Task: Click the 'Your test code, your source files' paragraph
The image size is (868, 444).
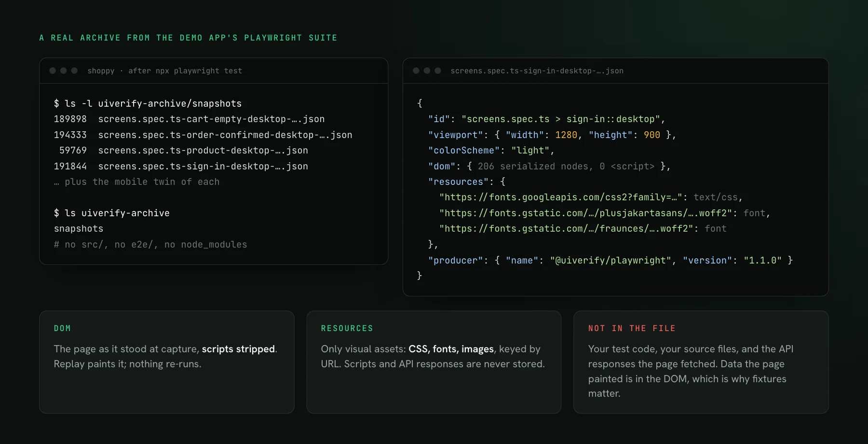Action: (691, 371)
